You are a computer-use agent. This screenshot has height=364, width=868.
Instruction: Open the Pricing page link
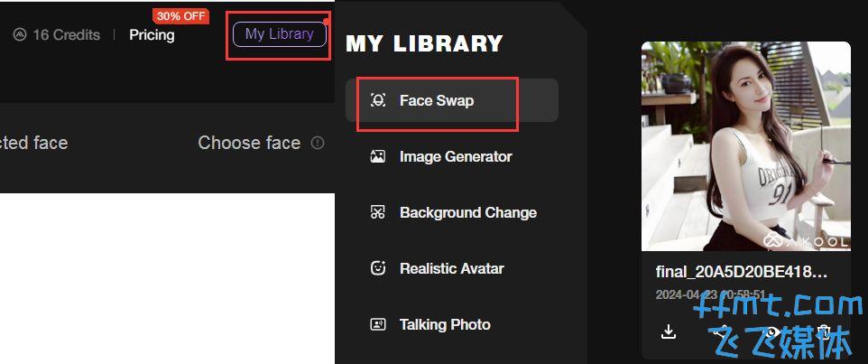(x=152, y=34)
